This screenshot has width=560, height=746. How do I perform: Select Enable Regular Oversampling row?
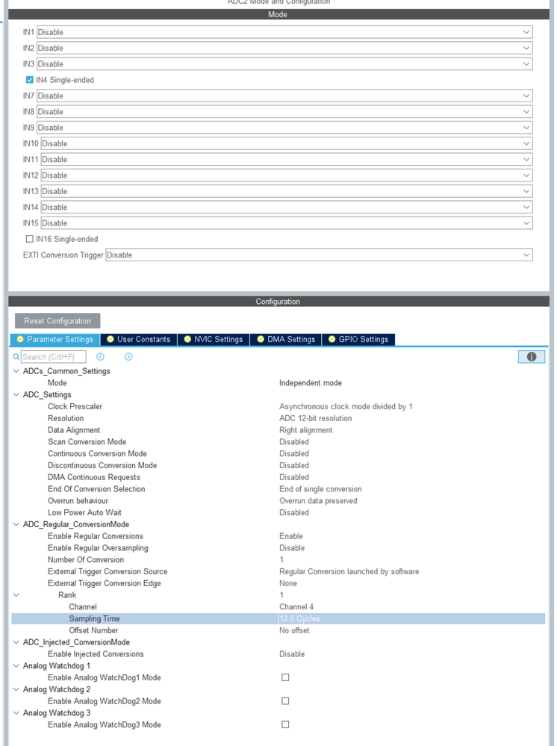tap(278, 548)
